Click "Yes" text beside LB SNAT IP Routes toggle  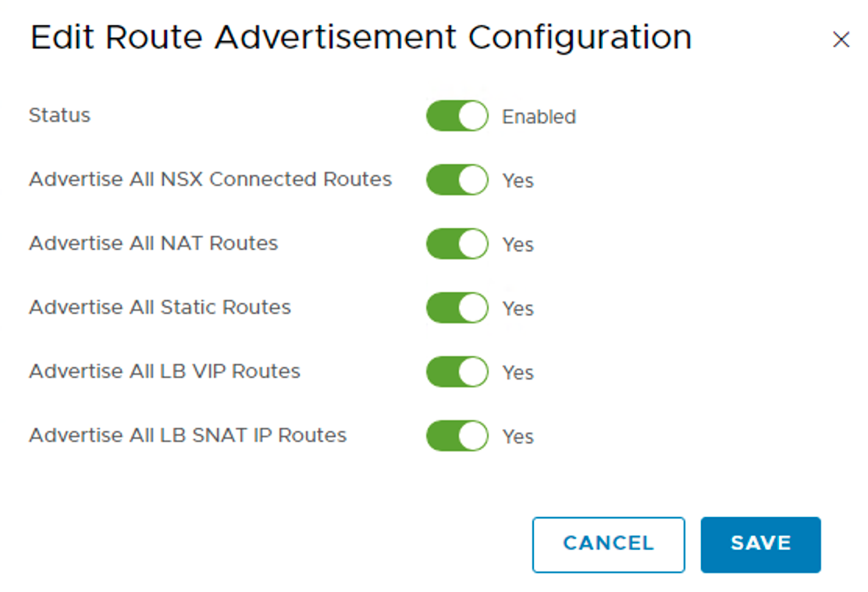(x=518, y=437)
